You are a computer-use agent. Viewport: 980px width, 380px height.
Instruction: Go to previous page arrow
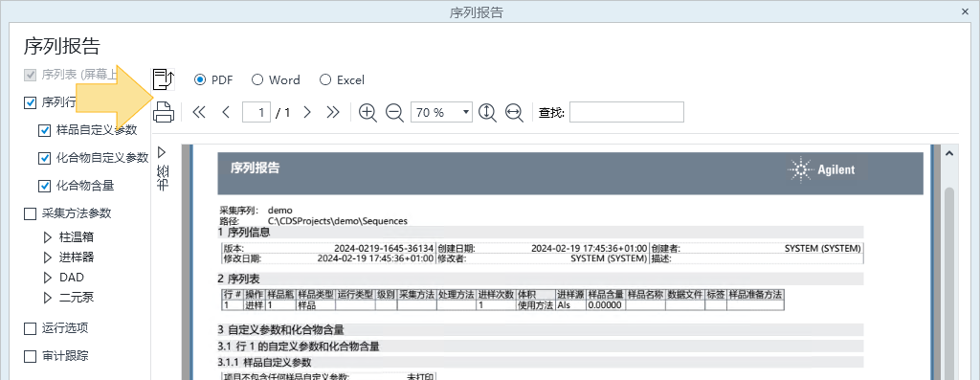[x=226, y=113]
